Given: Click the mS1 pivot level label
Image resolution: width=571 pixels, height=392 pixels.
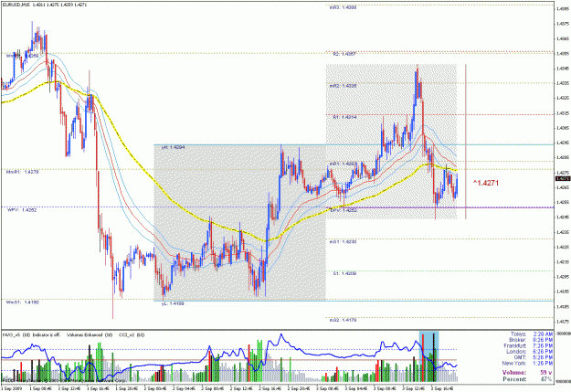Looking at the screenshot, I should pyautogui.click(x=343, y=242).
